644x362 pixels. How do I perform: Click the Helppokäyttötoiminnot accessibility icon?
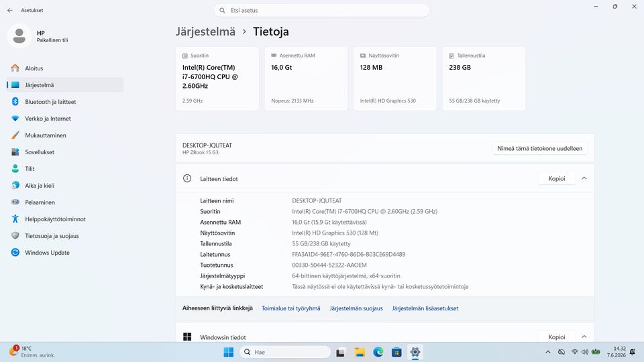click(x=15, y=219)
